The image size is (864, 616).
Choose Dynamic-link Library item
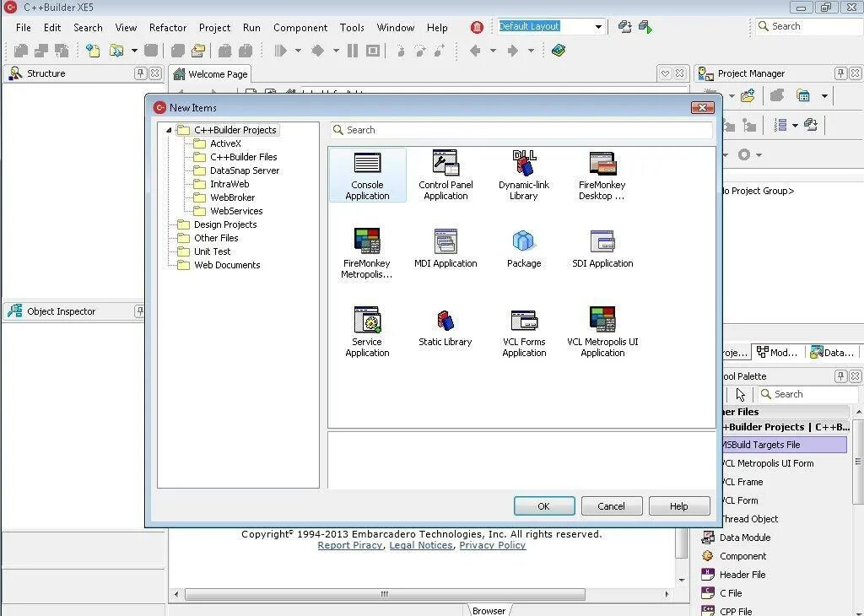tap(523, 176)
